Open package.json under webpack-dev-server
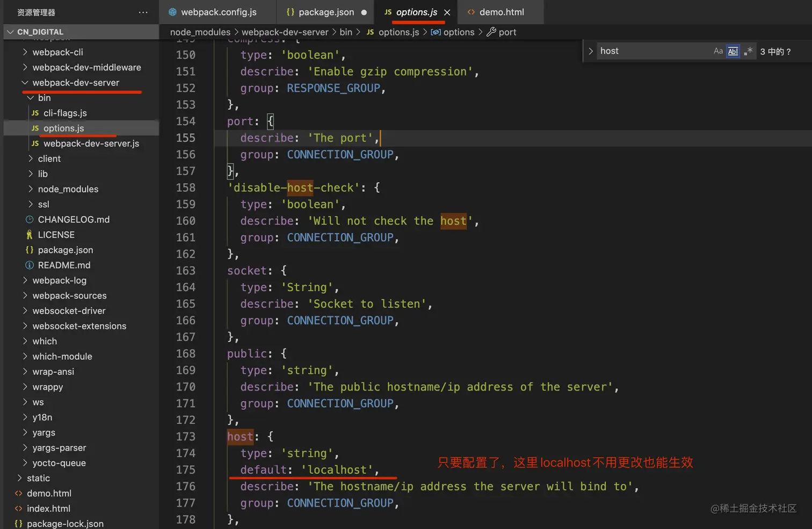This screenshot has height=529, width=812. coord(66,250)
